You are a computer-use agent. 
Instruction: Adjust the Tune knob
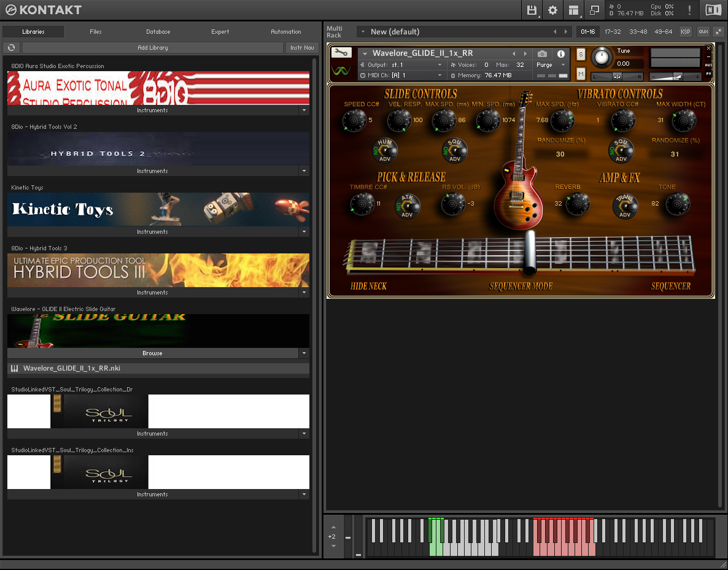point(602,58)
